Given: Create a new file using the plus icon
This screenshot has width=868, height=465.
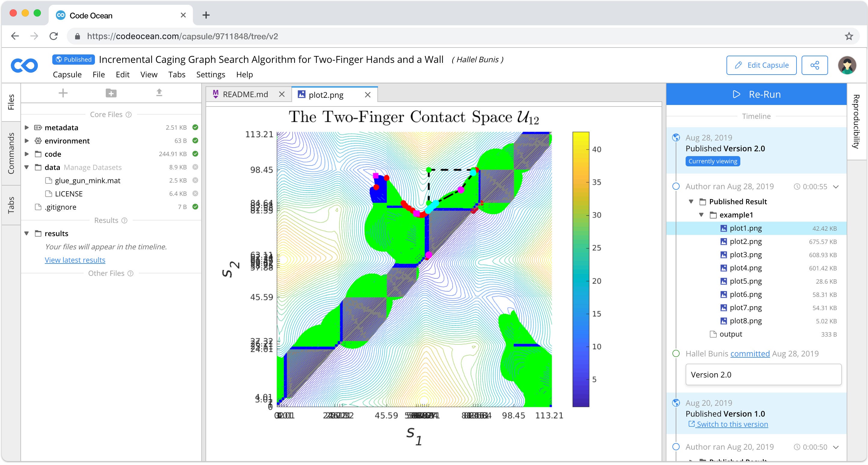Looking at the screenshot, I should [63, 93].
